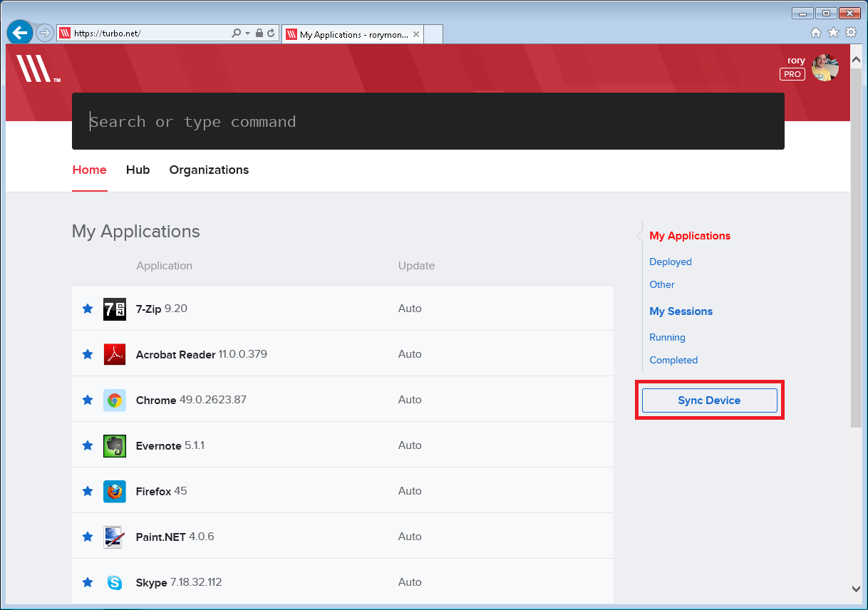
Task: Switch to the Hub tab
Action: click(x=138, y=170)
